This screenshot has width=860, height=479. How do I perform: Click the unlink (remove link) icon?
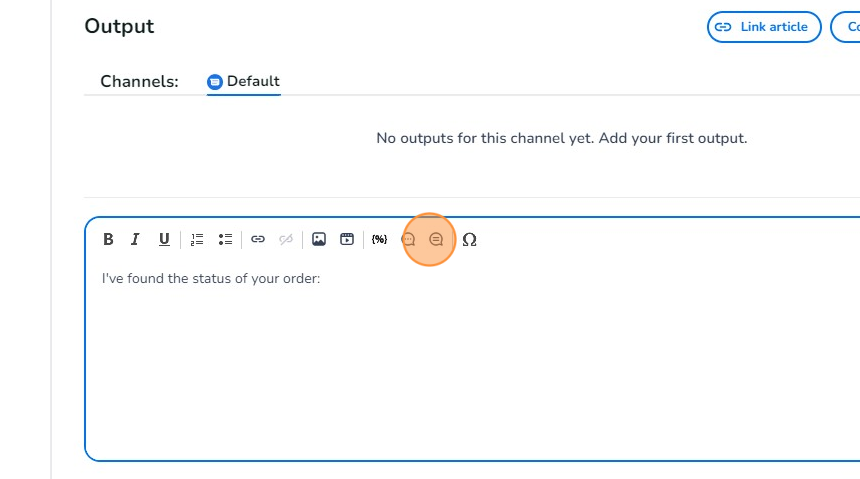pos(286,239)
